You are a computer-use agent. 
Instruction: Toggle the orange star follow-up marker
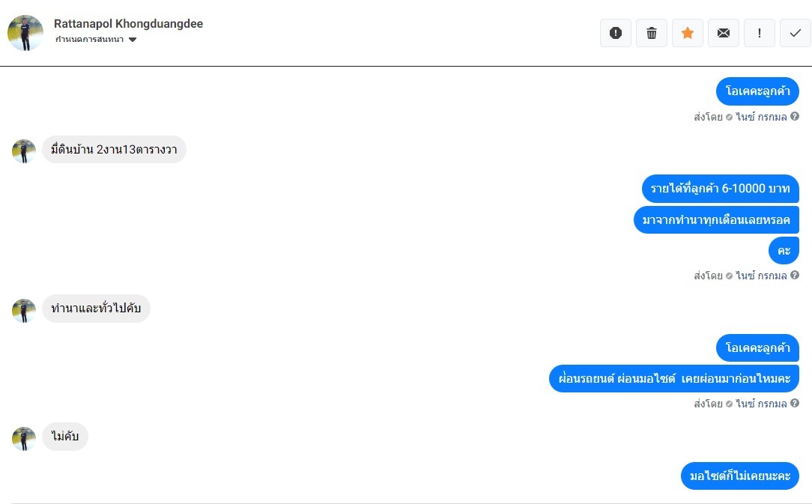687,33
